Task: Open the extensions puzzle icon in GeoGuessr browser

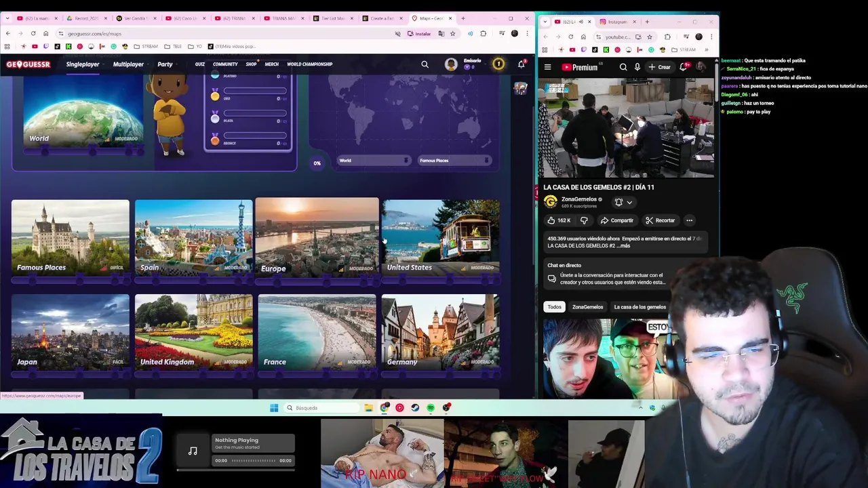Action: pyautogui.click(x=483, y=33)
